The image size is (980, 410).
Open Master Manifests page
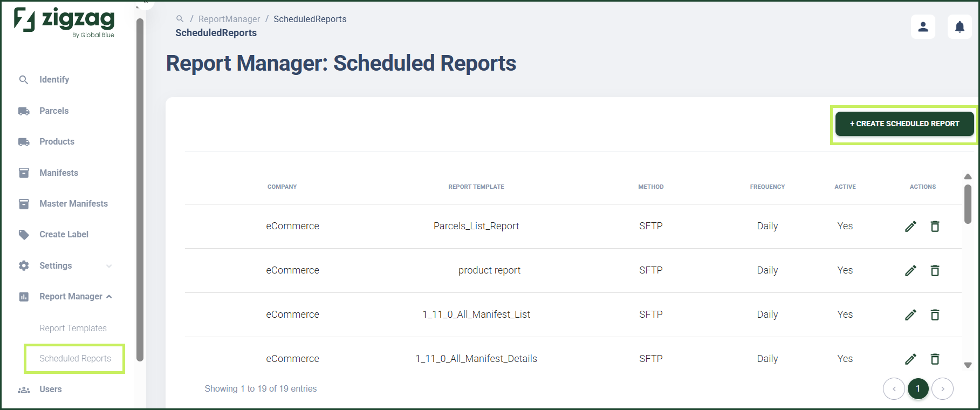point(73,203)
